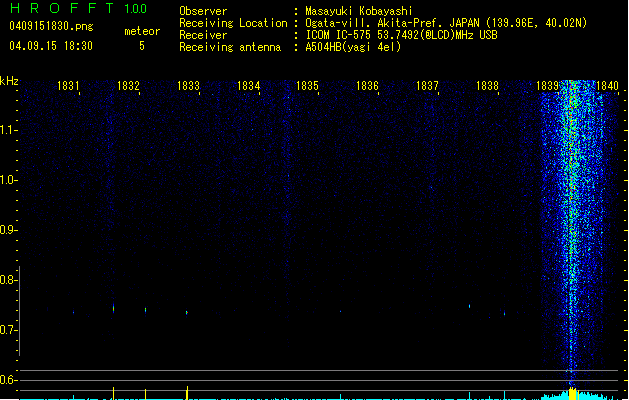Click time marker 1831
The image size is (629, 400).
tap(68, 86)
